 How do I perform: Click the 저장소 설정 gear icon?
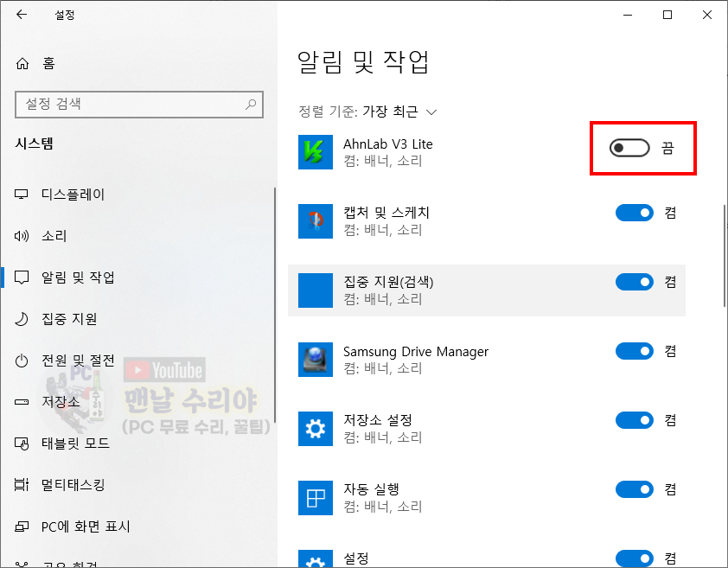(x=316, y=429)
